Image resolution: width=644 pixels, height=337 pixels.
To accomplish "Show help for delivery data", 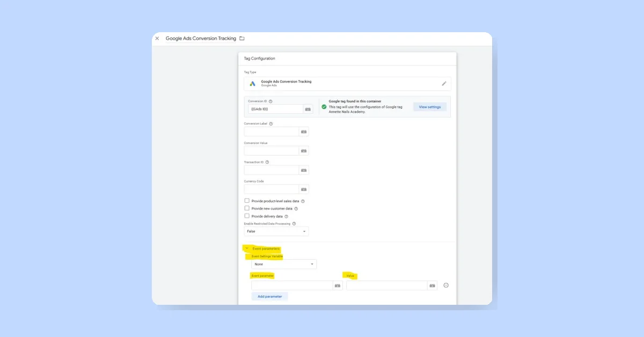I will (x=287, y=216).
